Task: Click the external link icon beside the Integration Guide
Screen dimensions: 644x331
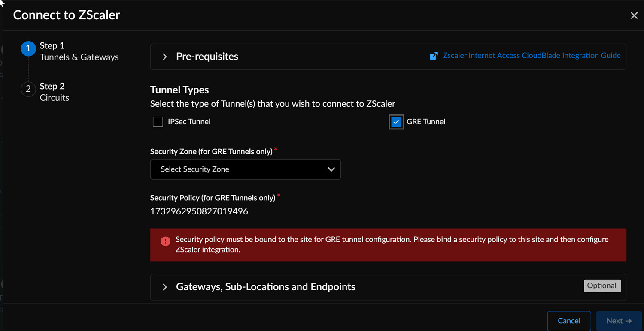Action: point(434,56)
